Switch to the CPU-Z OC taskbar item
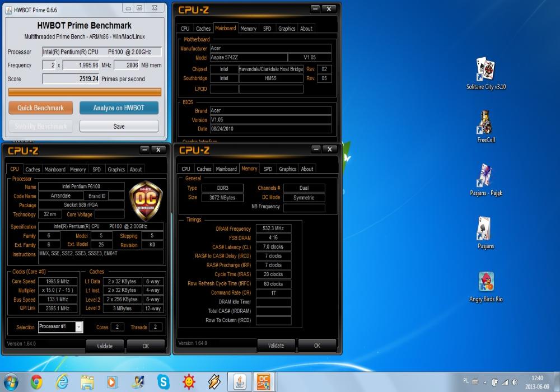The height and width of the screenshot is (392, 560). (x=264, y=382)
